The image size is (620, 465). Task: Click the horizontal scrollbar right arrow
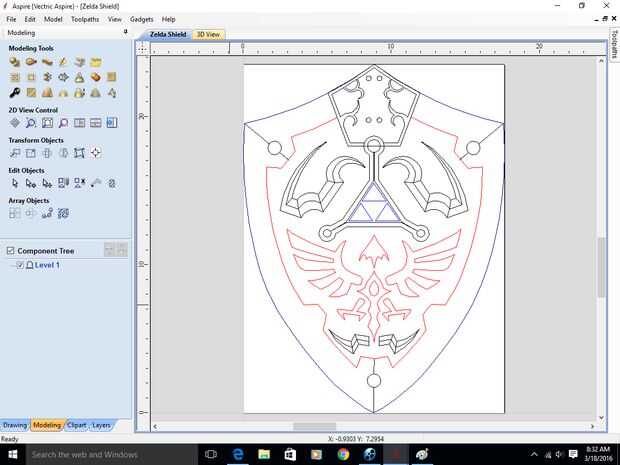[592, 426]
